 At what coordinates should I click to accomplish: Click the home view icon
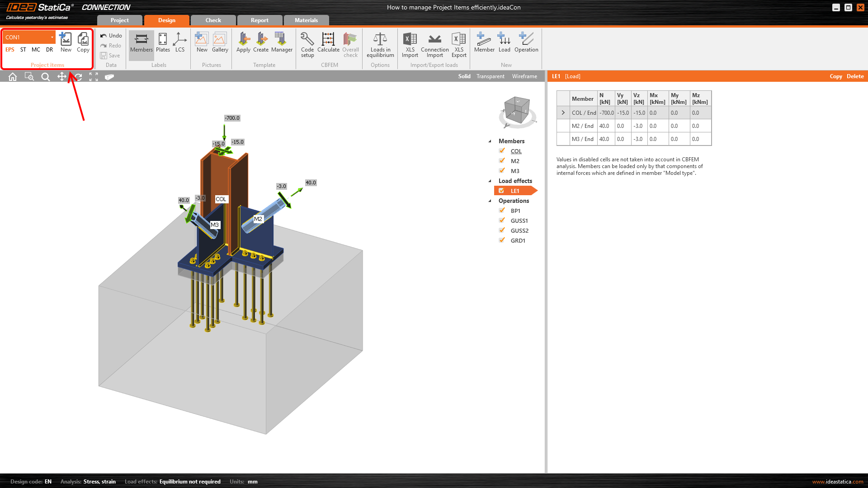point(13,77)
